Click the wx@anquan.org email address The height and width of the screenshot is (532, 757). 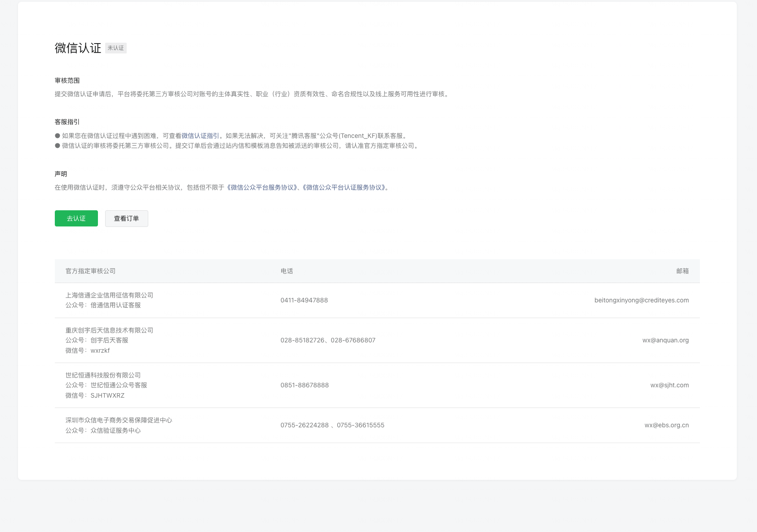pos(665,340)
